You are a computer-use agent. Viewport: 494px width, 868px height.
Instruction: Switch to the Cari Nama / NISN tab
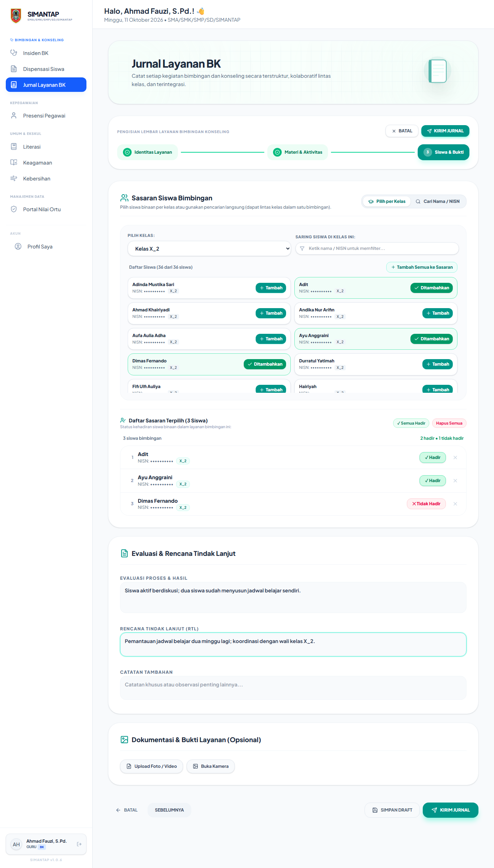click(x=438, y=201)
